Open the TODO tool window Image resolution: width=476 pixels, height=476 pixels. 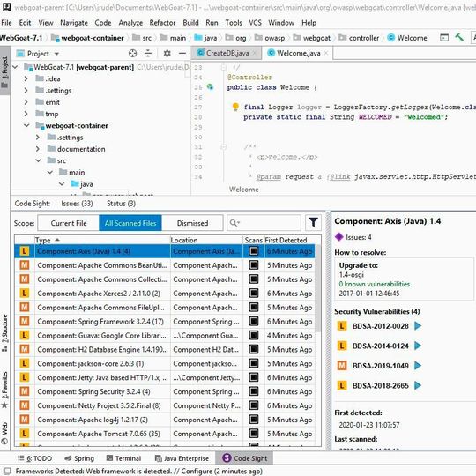tap(35, 458)
